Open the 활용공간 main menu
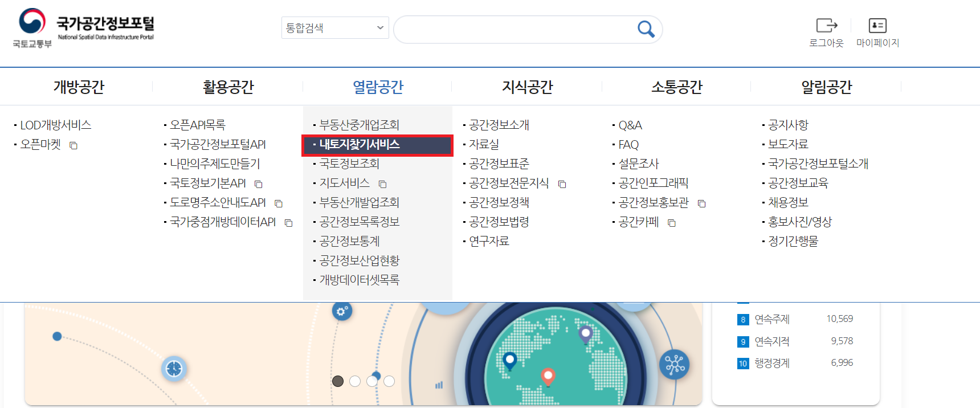 click(x=228, y=87)
